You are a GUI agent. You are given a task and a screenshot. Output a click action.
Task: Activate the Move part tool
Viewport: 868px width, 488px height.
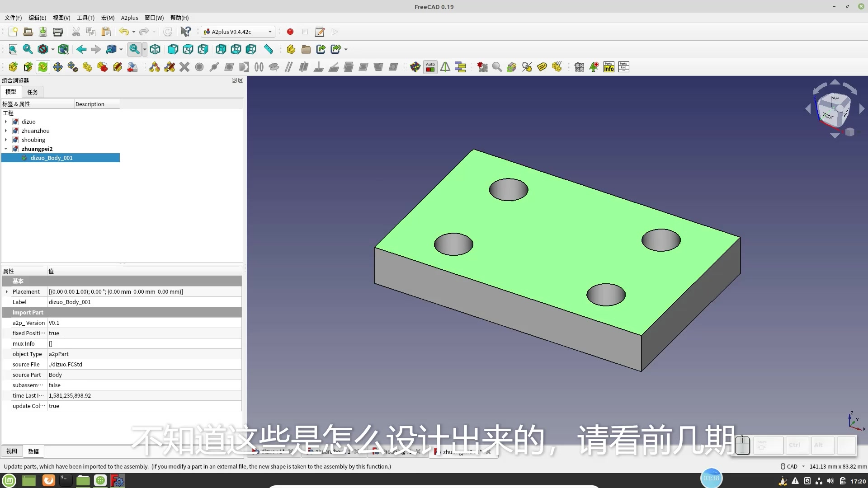pyautogui.click(x=57, y=67)
